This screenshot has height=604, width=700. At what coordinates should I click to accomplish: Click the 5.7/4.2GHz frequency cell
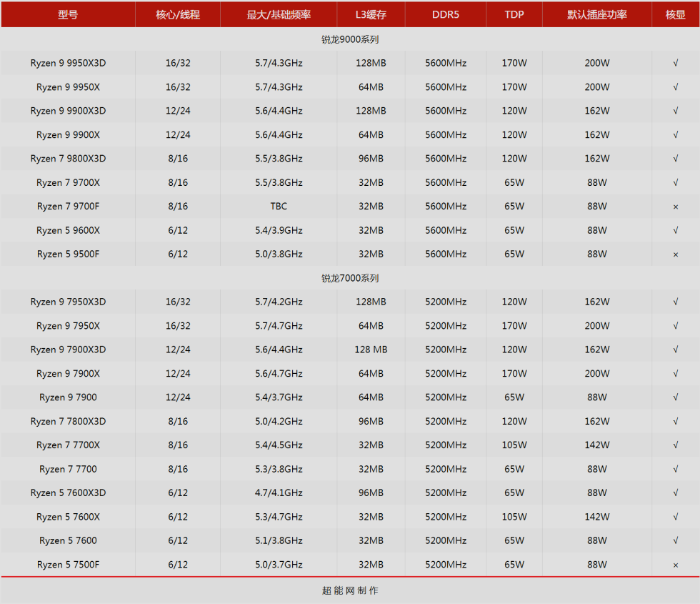click(279, 302)
